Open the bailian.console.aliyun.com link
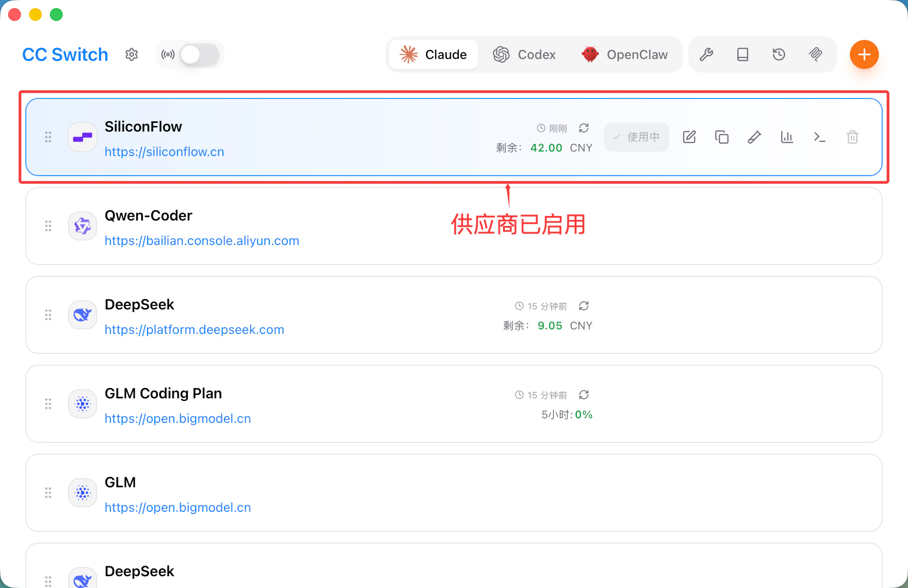The width and height of the screenshot is (908, 588). point(202,240)
